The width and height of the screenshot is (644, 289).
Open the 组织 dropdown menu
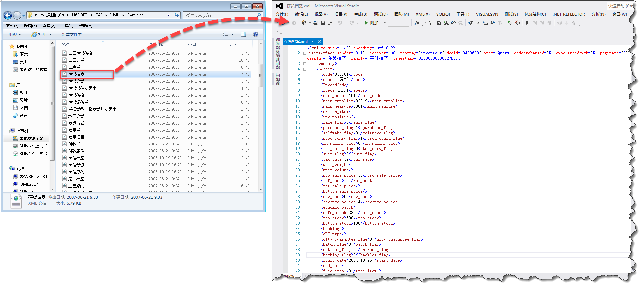pyautogui.click(x=15, y=34)
